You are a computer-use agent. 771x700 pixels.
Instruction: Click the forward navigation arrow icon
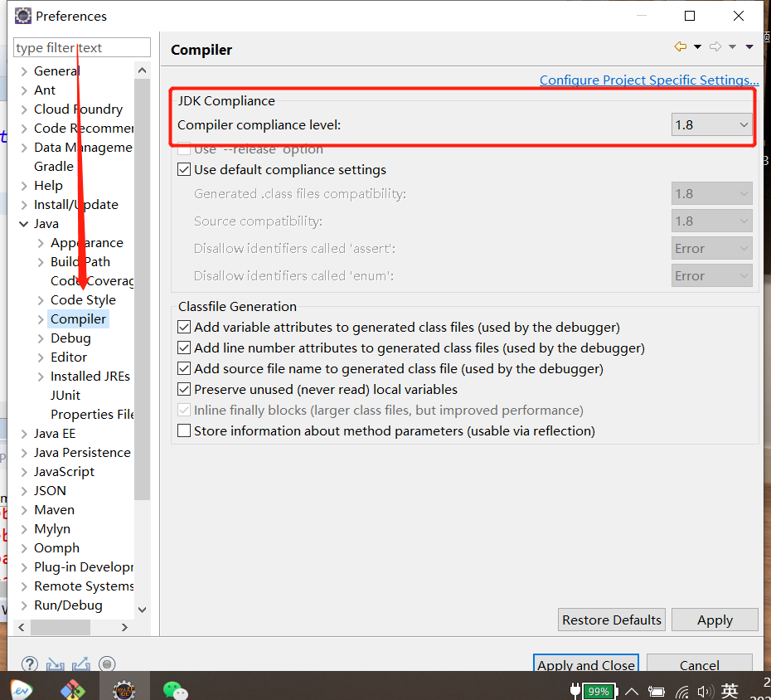click(715, 46)
